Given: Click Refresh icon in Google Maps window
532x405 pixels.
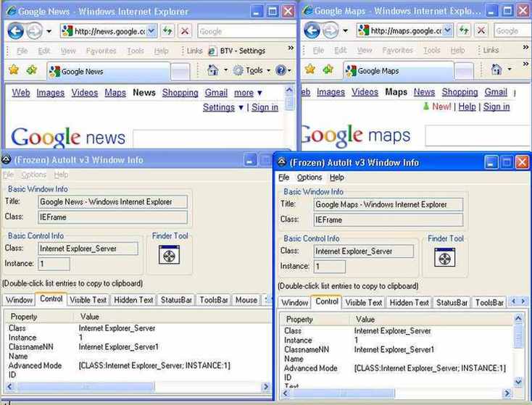Looking at the screenshot, I should click(464, 30).
